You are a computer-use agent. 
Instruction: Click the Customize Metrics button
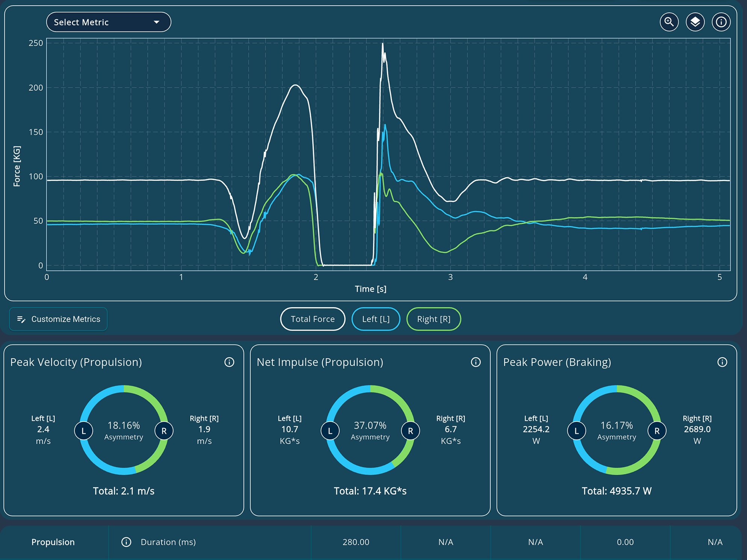click(x=58, y=319)
